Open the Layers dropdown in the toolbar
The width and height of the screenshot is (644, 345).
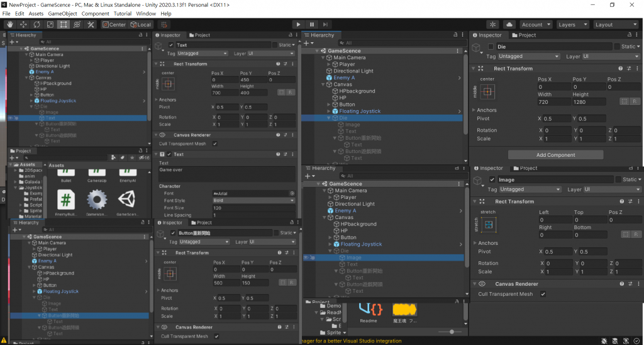click(572, 25)
